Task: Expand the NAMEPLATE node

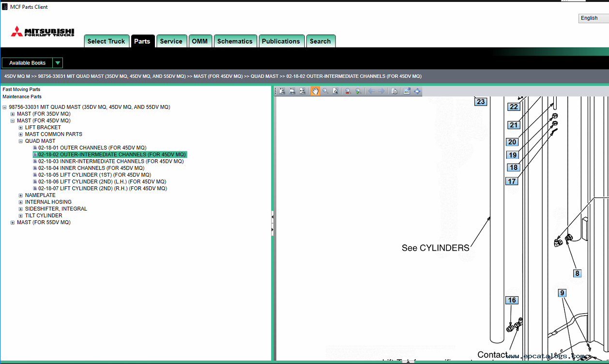Action: pyautogui.click(x=21, y=195)
